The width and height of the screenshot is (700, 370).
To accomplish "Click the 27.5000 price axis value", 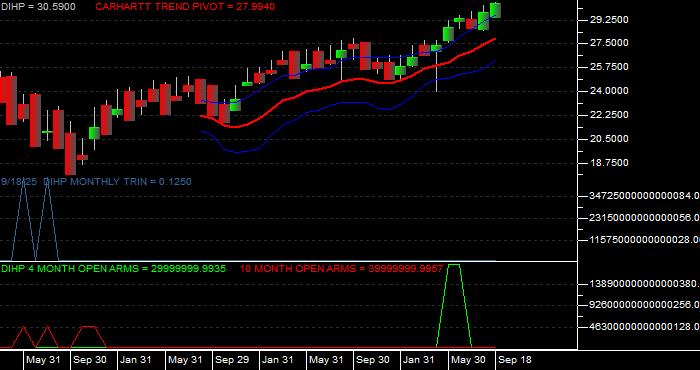I will pyautogui.click(x=609, y=43).
